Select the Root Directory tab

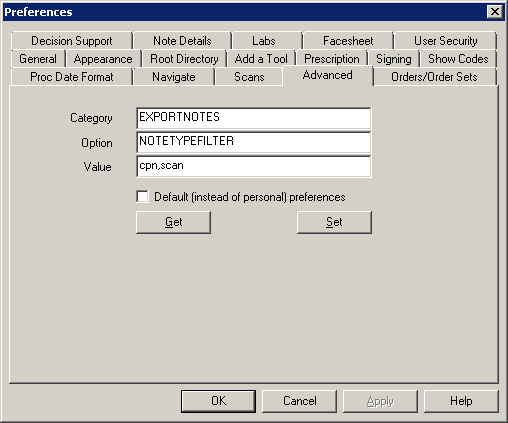(x=184, y=59)
